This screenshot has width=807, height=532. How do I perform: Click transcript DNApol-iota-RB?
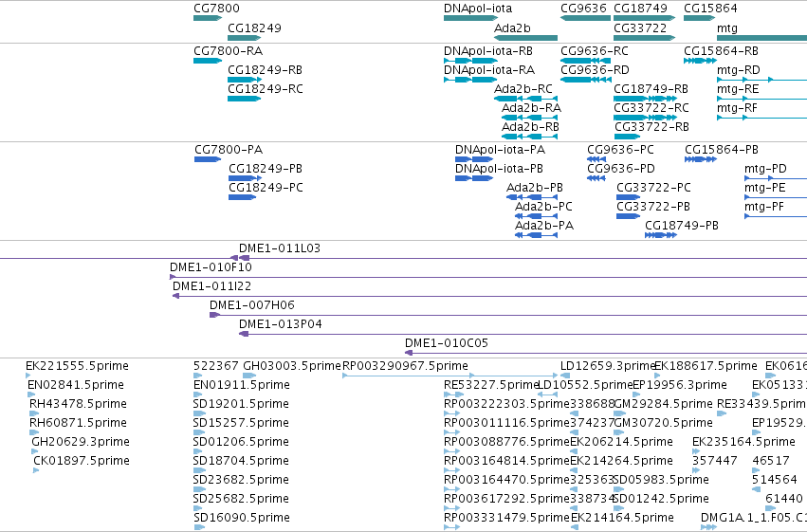coord(471,61)
